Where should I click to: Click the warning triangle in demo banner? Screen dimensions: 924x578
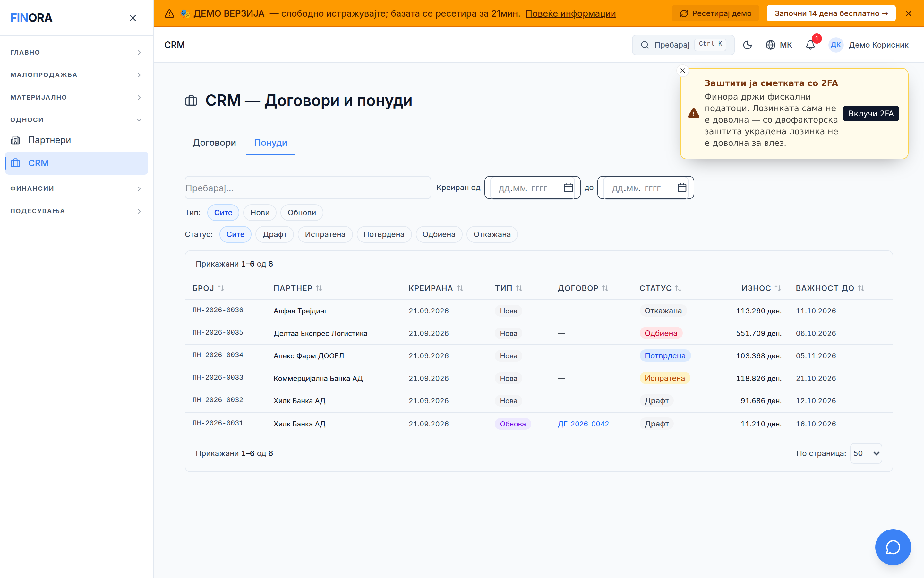coord(169,13)
